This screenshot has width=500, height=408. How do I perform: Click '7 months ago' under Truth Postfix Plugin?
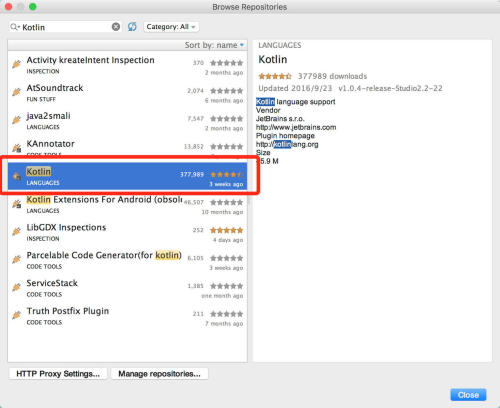click(x=224, y=324)
